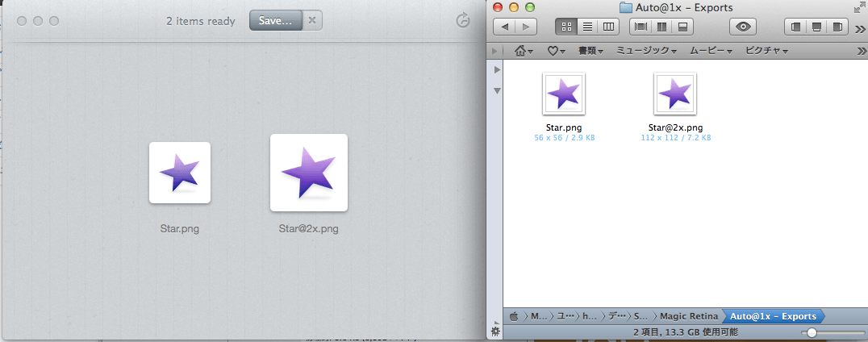Dismiss ready items with the X beside Save
Image resolution: width=868 pixels, height=342 pixels.
pyautogui.click(x=313, y=21)
